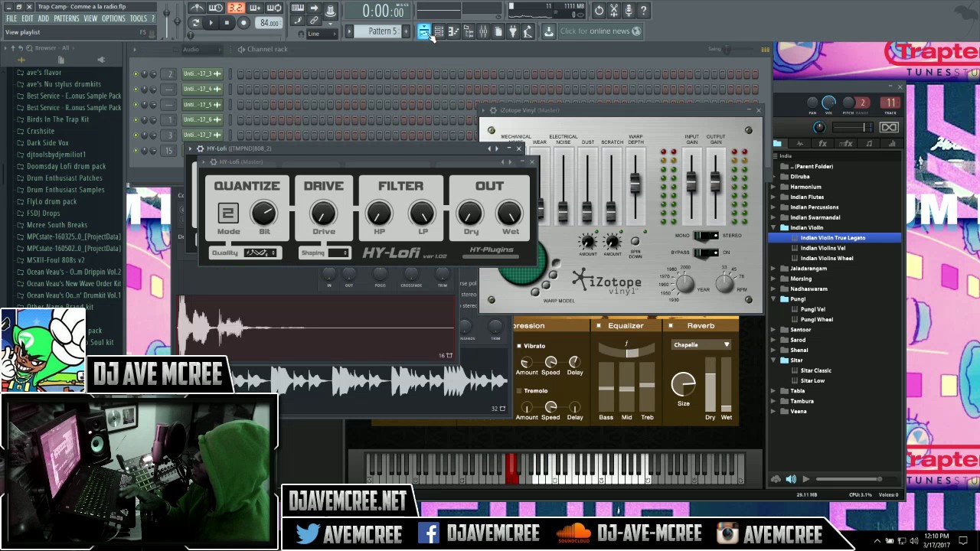Toggle green mute LED of Unti..17_3 channel

136,73
